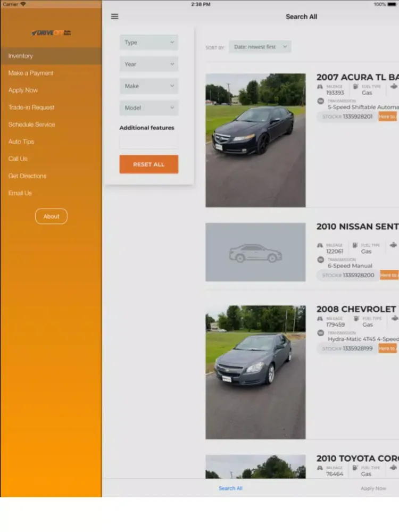
Task: Open the hamburger menu icon
Action: [x=115, y=16]
